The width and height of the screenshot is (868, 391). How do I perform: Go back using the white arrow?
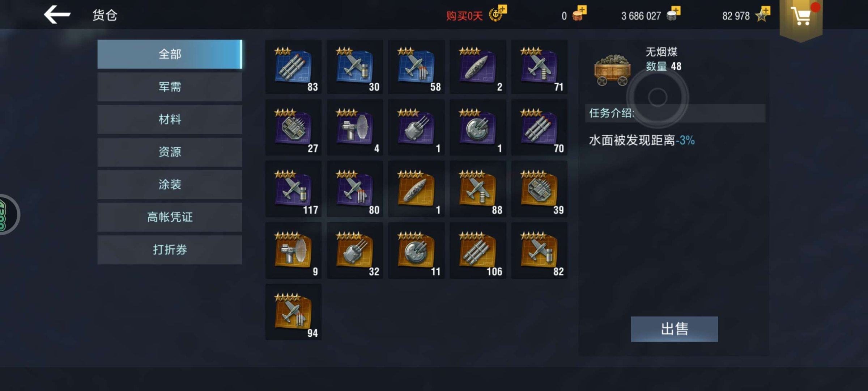57,15
